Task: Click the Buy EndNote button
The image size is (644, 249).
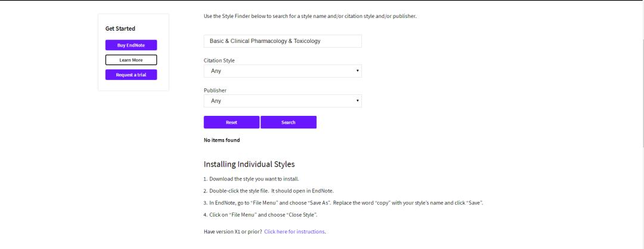Action: (131, 45)
